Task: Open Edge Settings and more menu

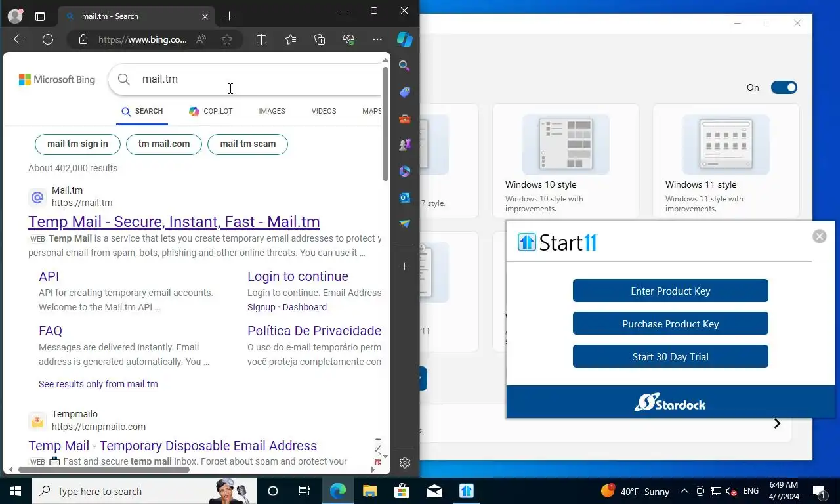Action: (x=377, y=39)
